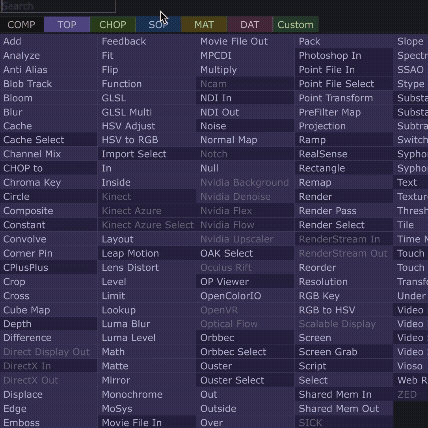The width and height of the screenshot is (428, 428).
Task: Pick the Monochrome operator
Action: 147,395
